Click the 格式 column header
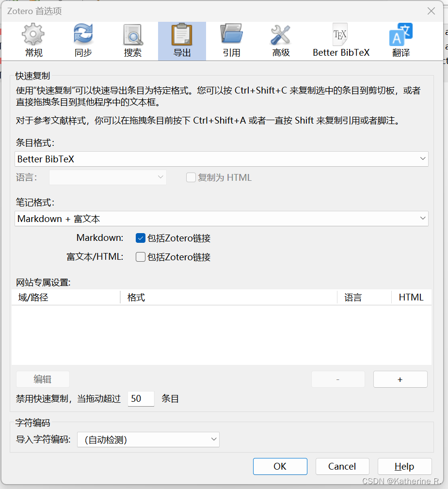The image size is (448, 489). (x=229, y=297)
